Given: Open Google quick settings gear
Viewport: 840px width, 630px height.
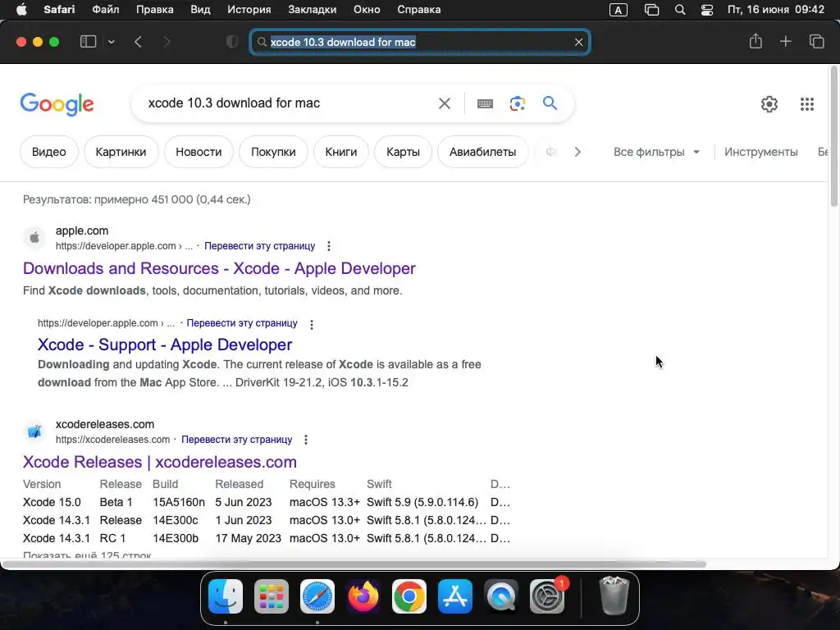Looking at the screenshot, I should [769, 104].
